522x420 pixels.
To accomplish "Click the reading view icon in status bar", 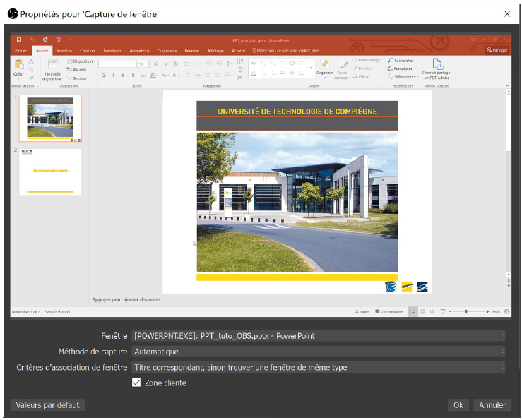I will click(x=432, y=311).
